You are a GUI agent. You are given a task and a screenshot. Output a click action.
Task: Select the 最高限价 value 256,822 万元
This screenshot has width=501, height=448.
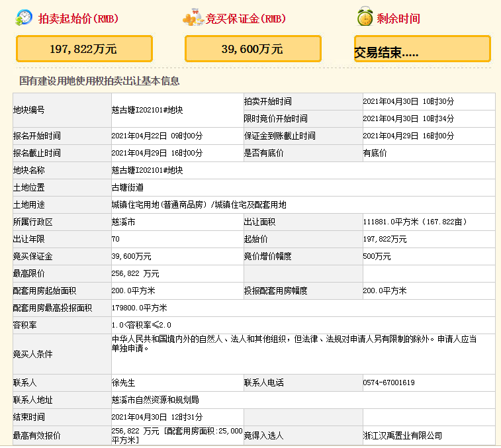(136, 273)
